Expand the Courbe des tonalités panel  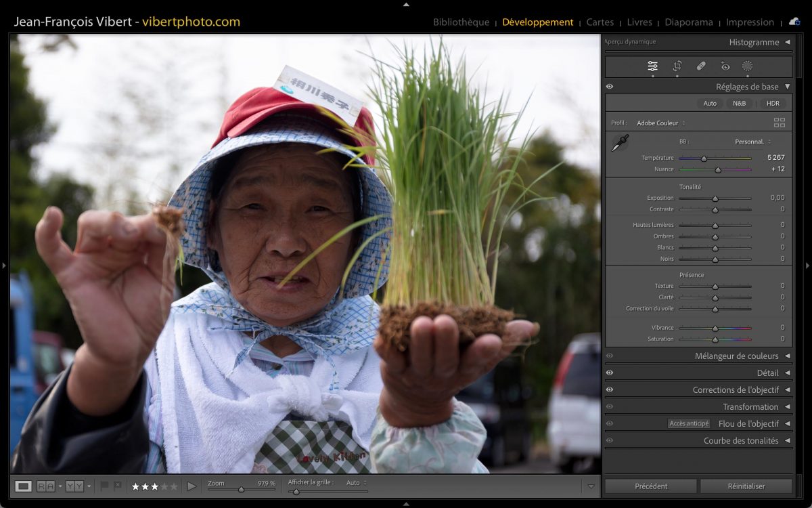click(x=740, y=441)
